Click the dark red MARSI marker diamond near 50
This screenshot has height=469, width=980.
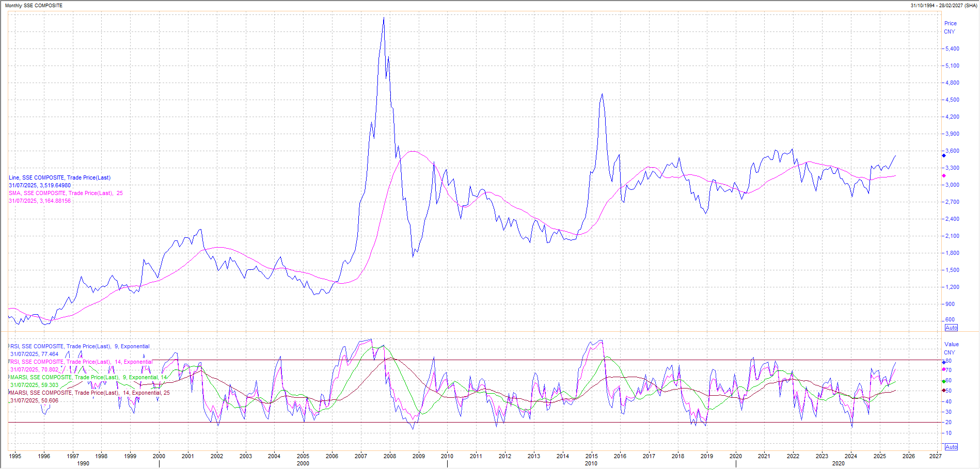[944, 390]
